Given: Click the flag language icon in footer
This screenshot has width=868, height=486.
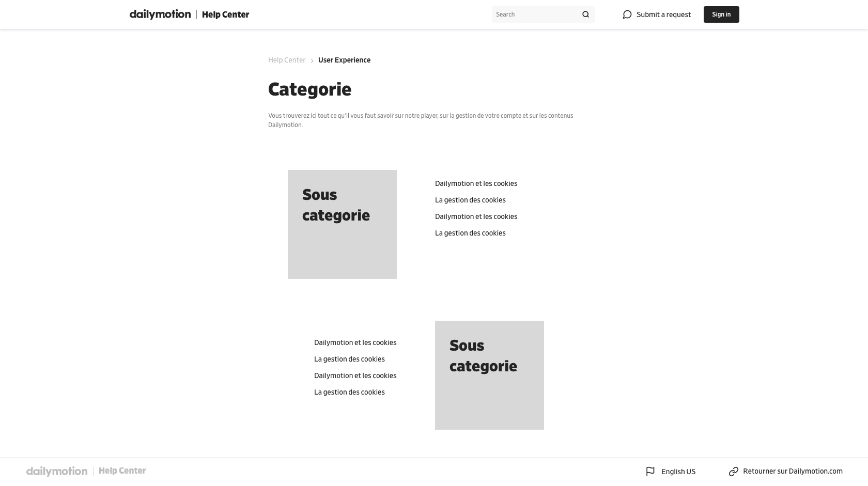Looking at the screenshot, I should [x=650, y=472].
